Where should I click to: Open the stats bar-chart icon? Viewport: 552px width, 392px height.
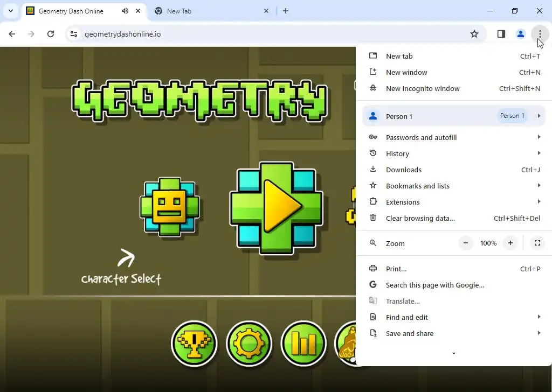[x=304, y=344]
